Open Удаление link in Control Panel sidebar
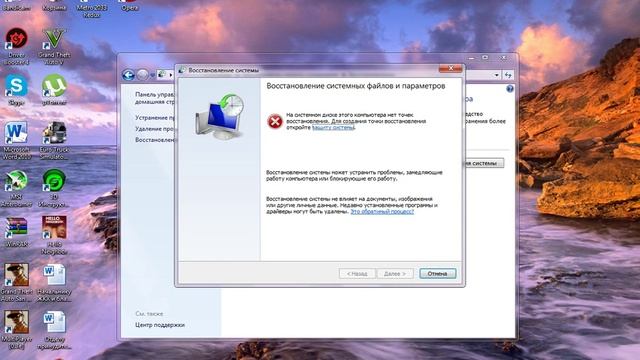Screen dimensions: 640x360 point(155,129)
